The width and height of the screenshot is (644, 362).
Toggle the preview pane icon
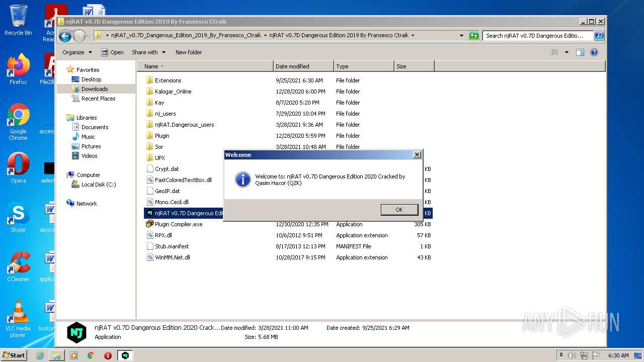point(580,52)
